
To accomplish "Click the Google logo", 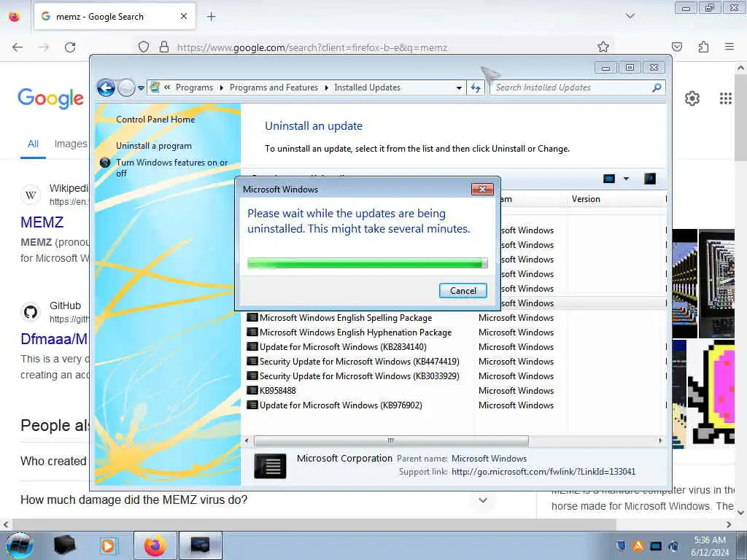I will (50, 98).
